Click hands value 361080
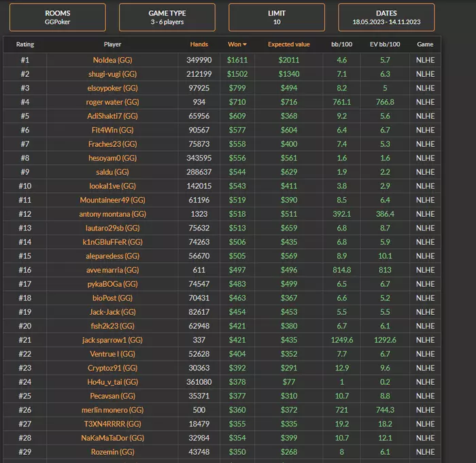 pyautogui.click(x=199, y=381)
